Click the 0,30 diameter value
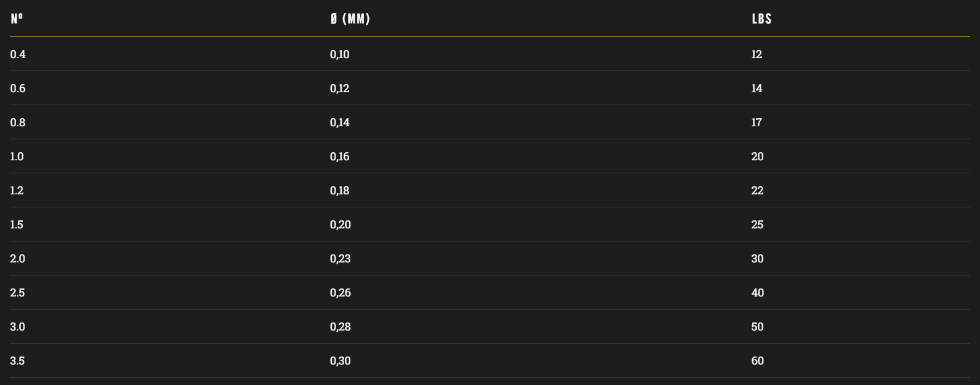Viewport: 980px width, 385px height. coord(340,361)
